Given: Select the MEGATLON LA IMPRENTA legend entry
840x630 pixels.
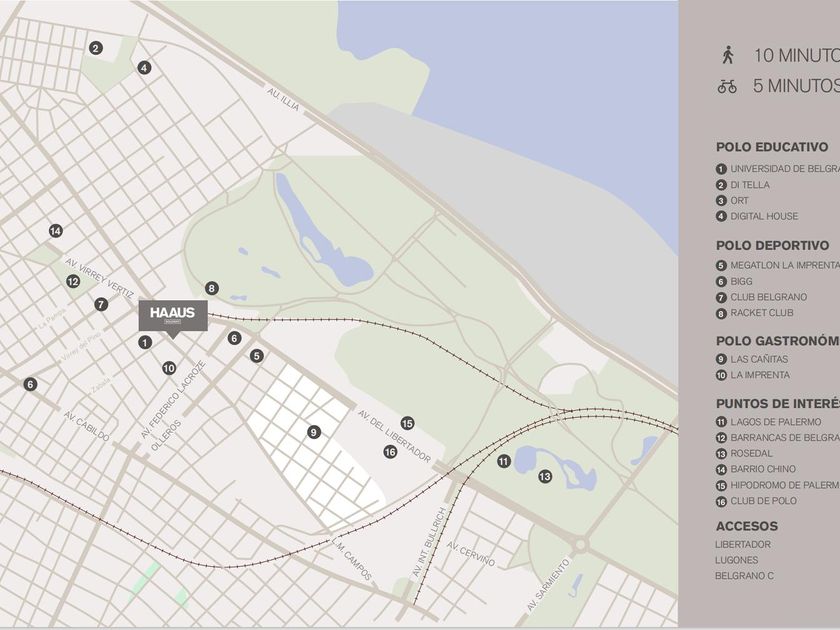Looking at the screenshot, I should point(778,265).
